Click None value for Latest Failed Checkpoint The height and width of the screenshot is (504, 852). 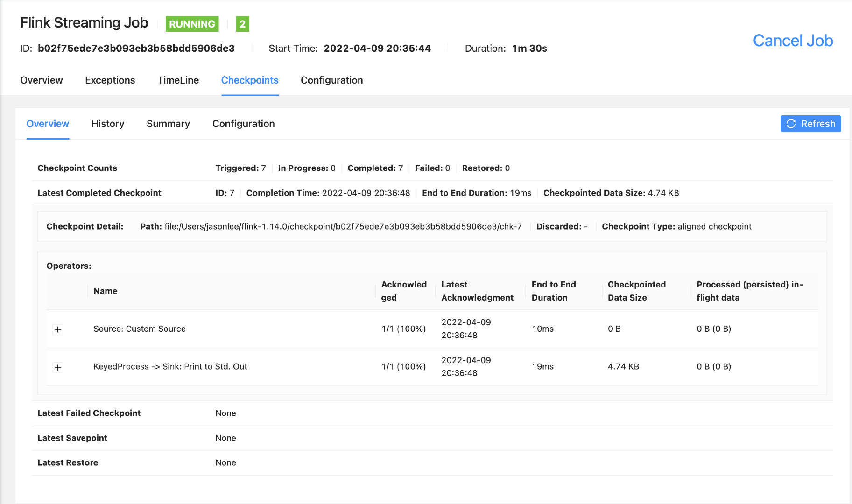(225, 413)
